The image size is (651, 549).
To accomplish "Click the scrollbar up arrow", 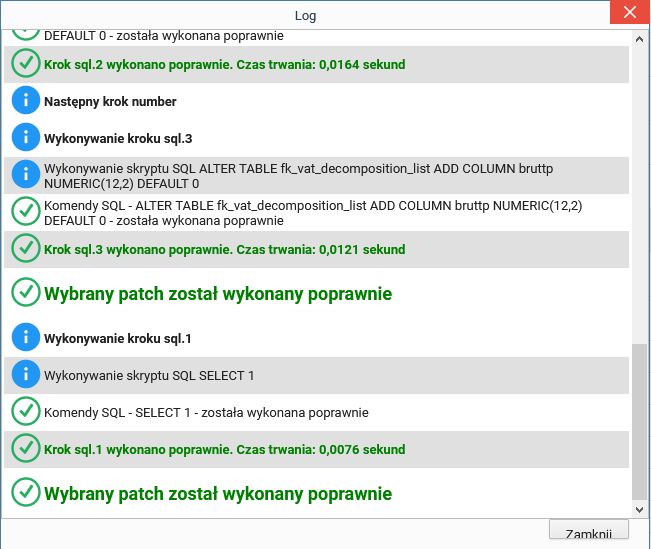I will pos(639,39).
